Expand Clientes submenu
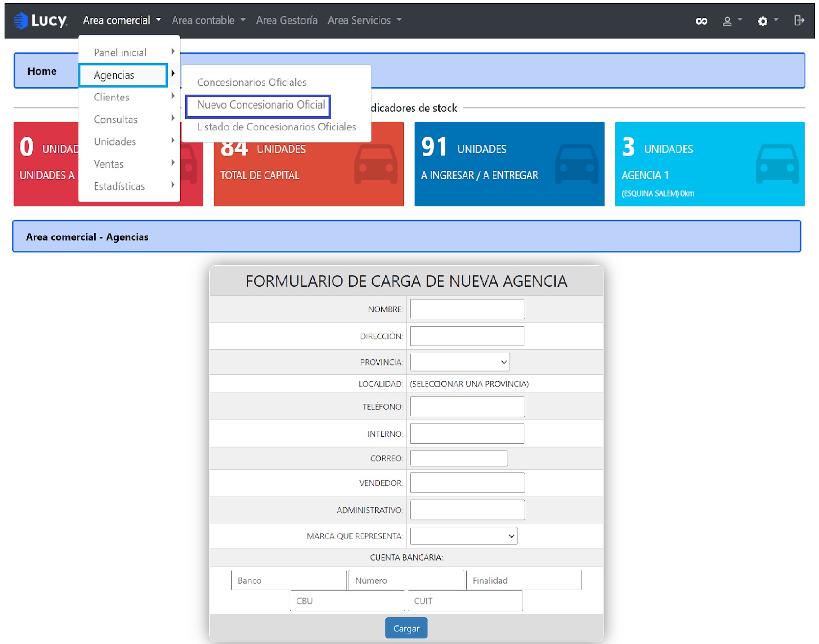Screen dimensions: 819x644 coord(129,97)
